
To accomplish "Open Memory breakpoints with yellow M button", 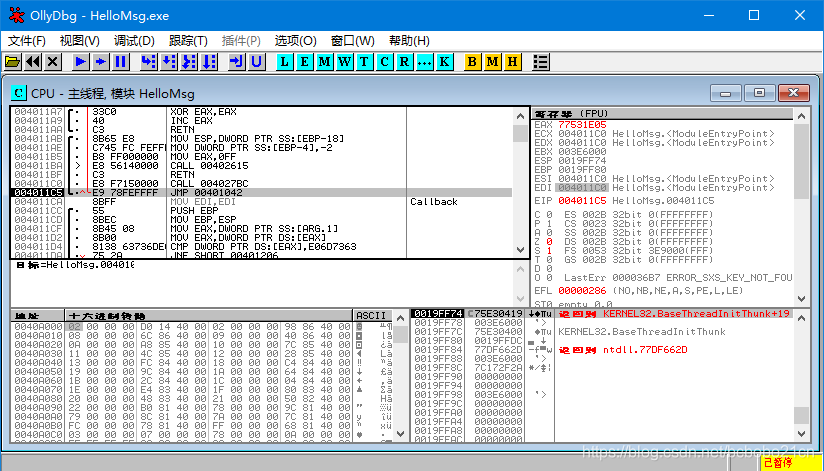I will 492,62.
